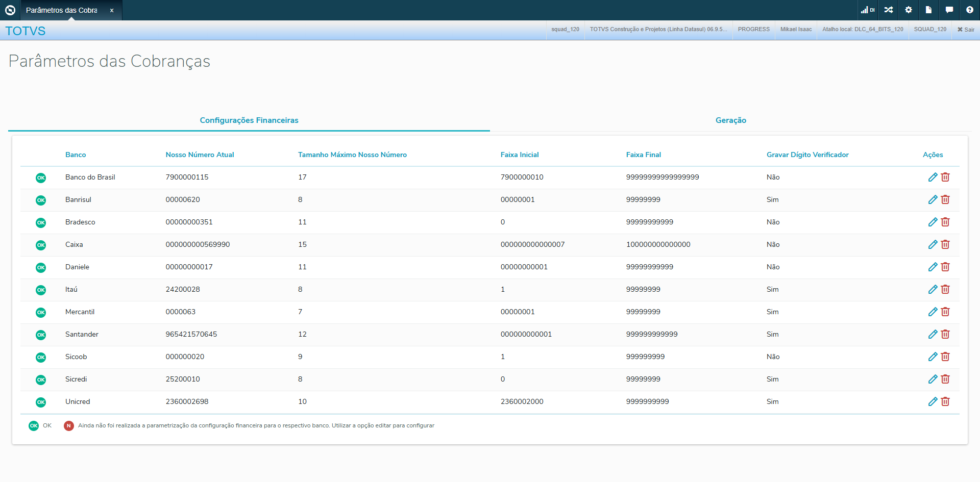Screen dimensions: 980x482
Task: Click the TOTVS brand text
Action: (x=26, y=31)
